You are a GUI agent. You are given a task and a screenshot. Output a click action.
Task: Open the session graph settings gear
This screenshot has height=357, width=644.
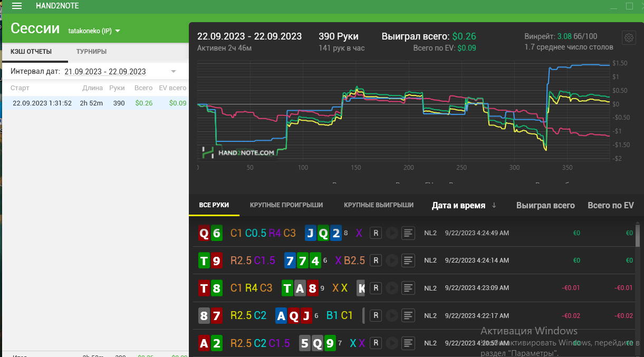[x=629, y=37]
